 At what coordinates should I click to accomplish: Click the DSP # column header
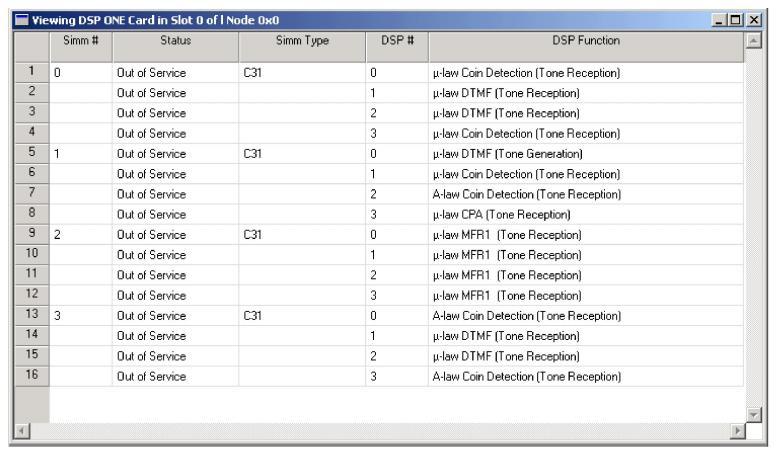coord(397,41)
